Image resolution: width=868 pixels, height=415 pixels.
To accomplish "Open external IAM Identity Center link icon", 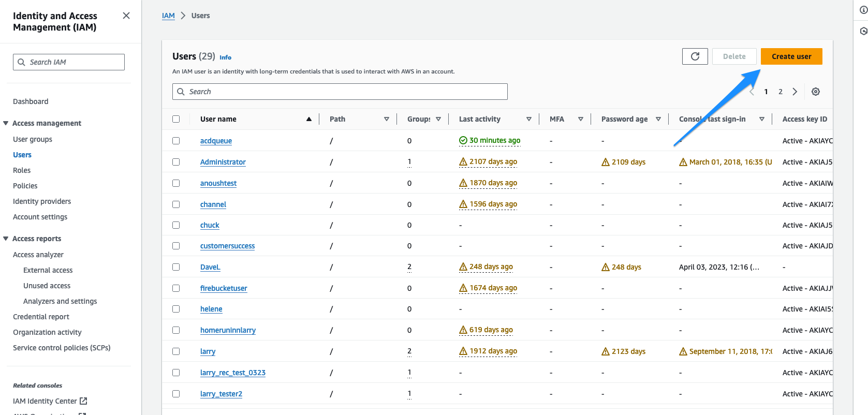I will pos(83,401).
